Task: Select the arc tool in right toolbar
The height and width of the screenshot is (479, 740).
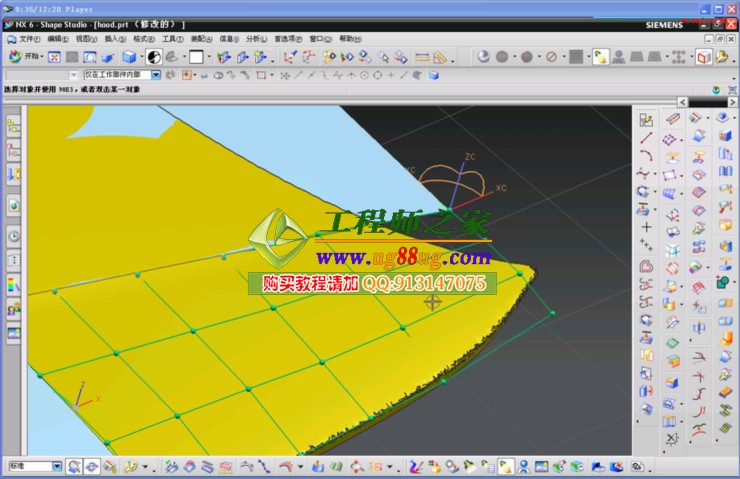Action: pos(646,155)
